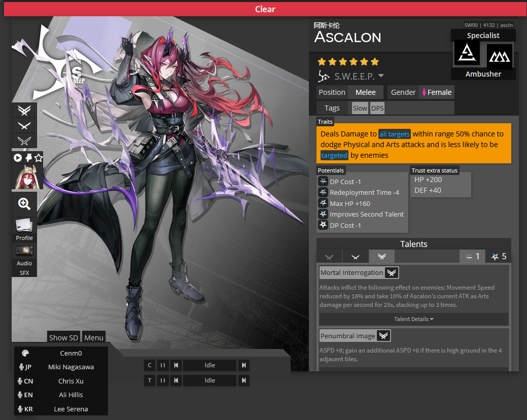The width and height of the screenshot is (527, 420).
Task: Go to previous animation in C row
Action: 176,365
